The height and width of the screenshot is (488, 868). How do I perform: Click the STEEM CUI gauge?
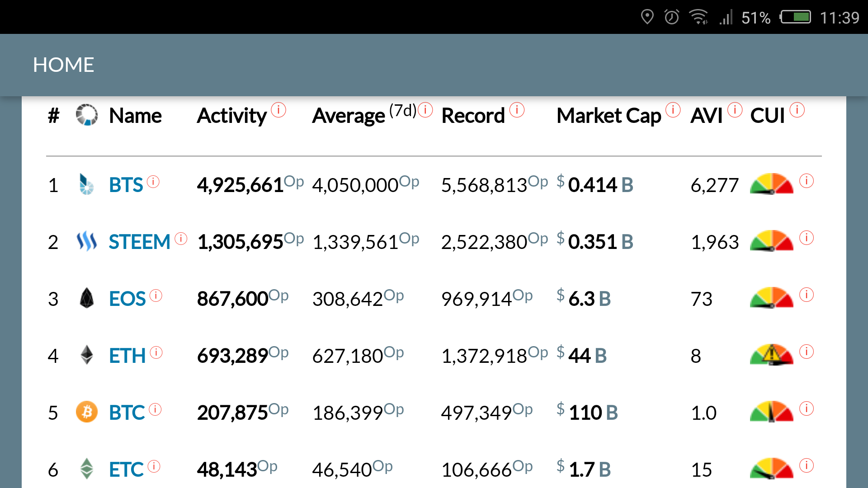(x=771, y=241)
